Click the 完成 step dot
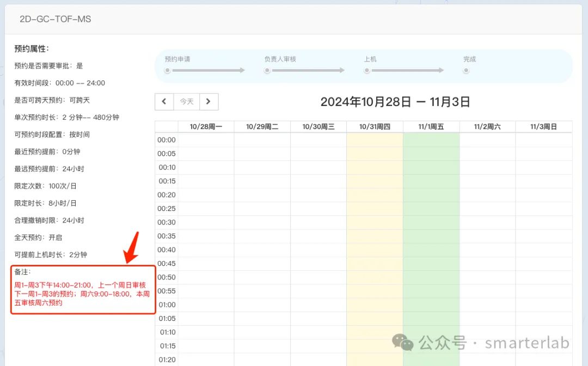The image size is (588, 366). pos(465,71)
